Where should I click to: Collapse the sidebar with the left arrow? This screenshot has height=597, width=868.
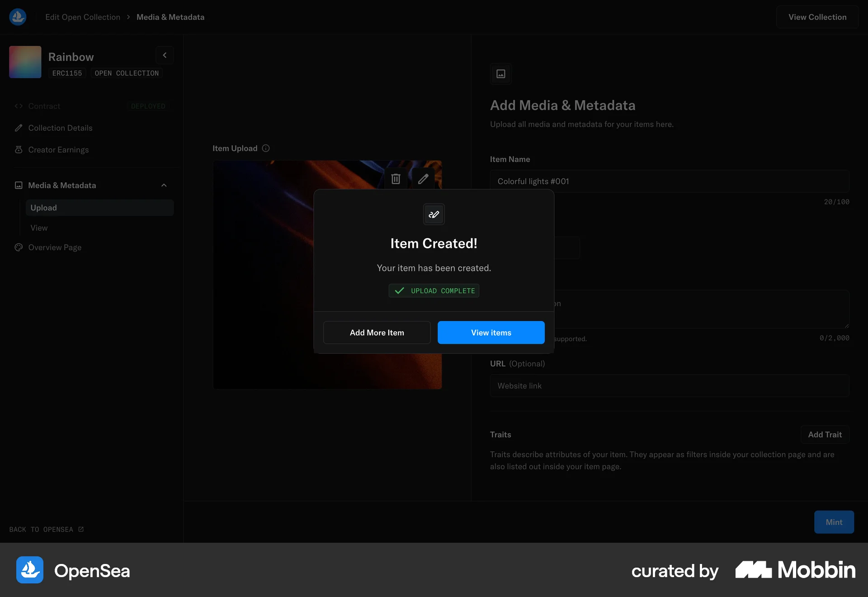coord(165,55)
